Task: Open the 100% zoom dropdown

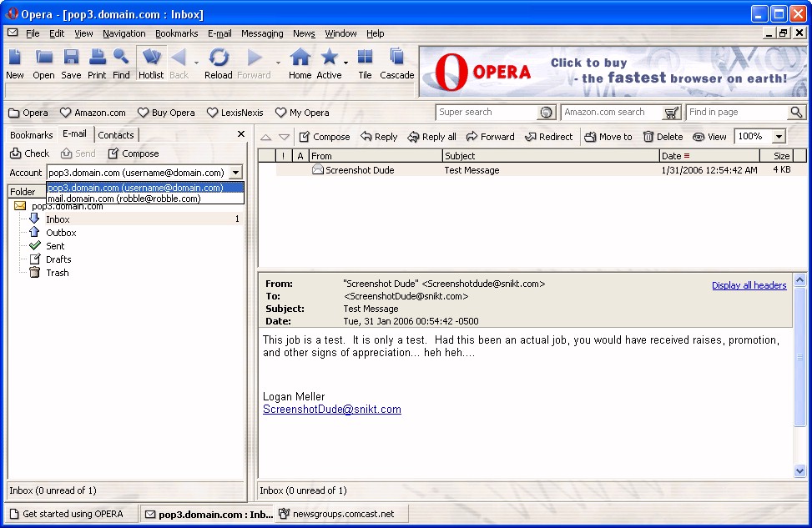Action: (779, 137)
